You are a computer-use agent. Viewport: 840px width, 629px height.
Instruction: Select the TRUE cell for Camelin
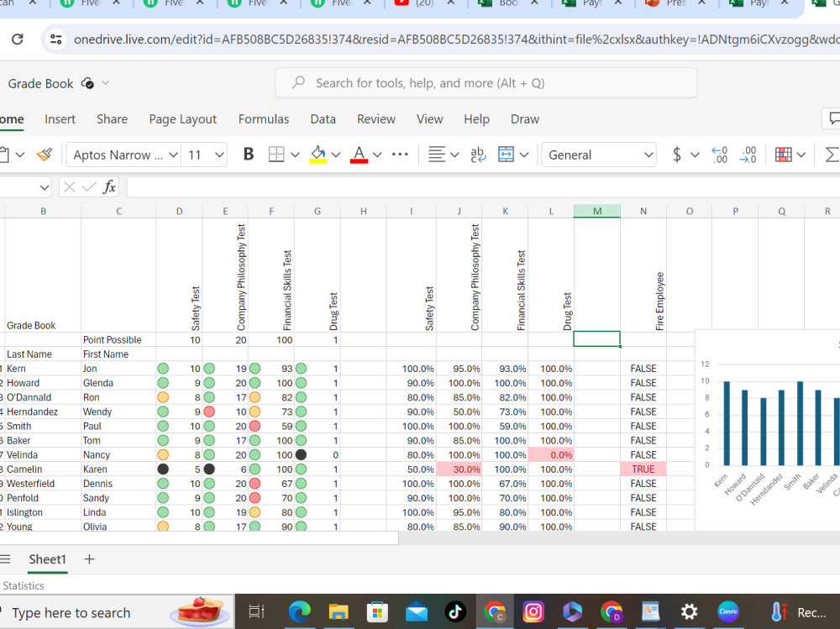643,469
